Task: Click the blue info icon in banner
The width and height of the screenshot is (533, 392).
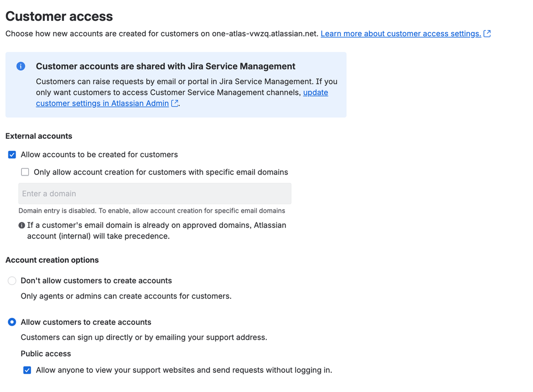Action: (21, 66)
